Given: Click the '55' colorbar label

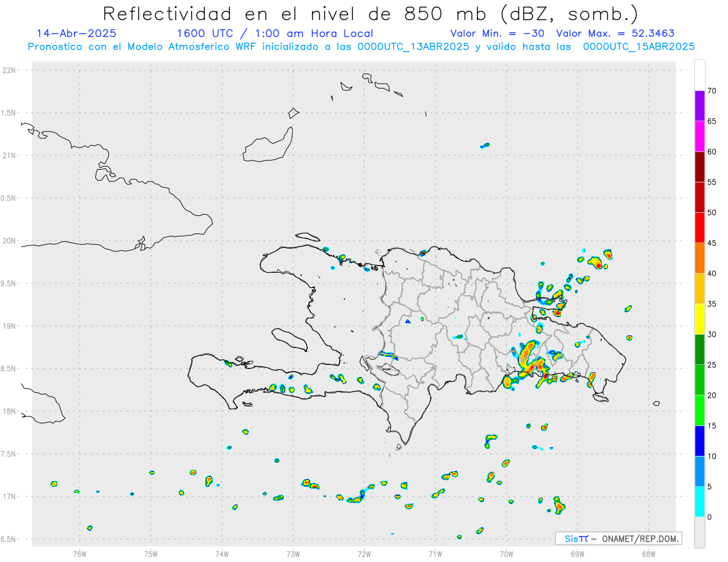Looking at the screenshot, I should 712,182.
